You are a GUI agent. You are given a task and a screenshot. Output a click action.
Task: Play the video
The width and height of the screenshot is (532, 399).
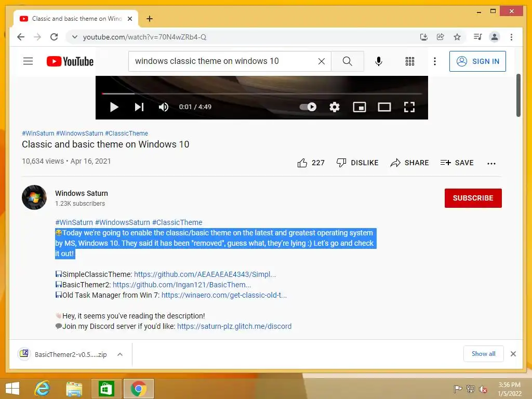point(114,107)
